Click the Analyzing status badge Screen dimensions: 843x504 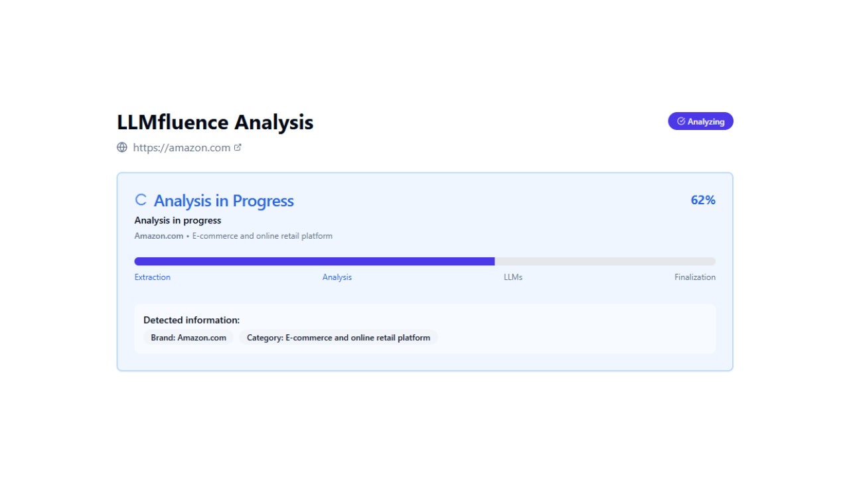(x=700, y=121)
